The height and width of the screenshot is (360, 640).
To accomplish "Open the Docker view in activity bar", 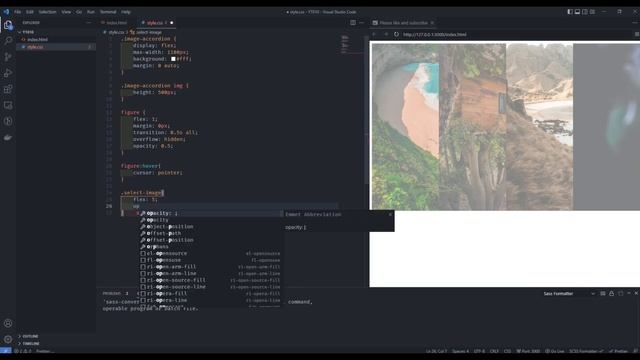I will pos(8,138).
